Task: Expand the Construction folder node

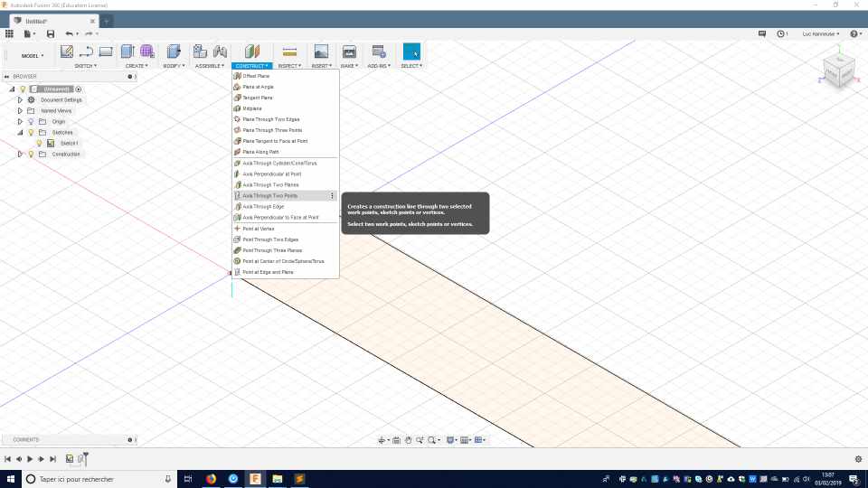Action: pos(20,155)
